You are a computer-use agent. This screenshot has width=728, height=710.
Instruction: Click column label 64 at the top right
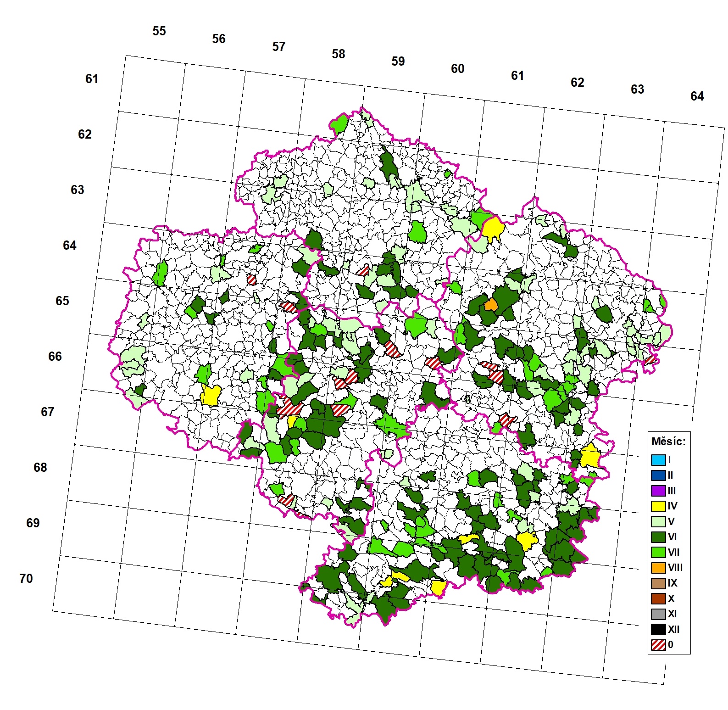(x=697, y=96)
